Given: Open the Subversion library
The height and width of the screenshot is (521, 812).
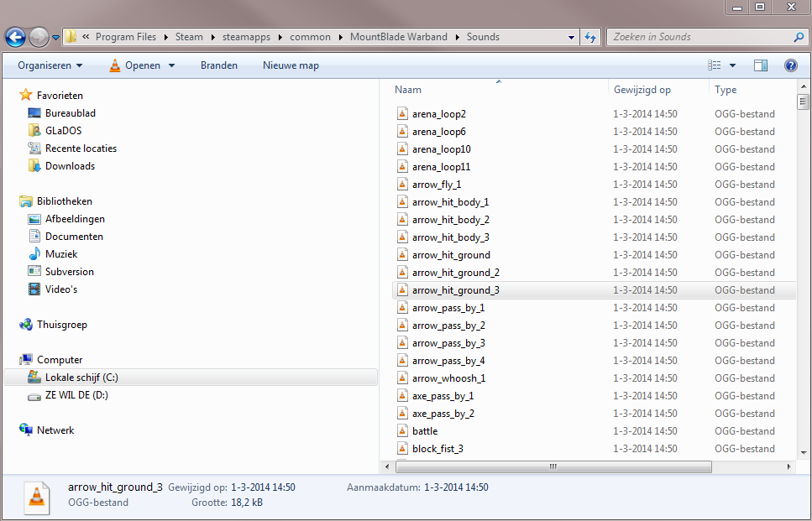Looking at the screenshot, I should (60, 272).
